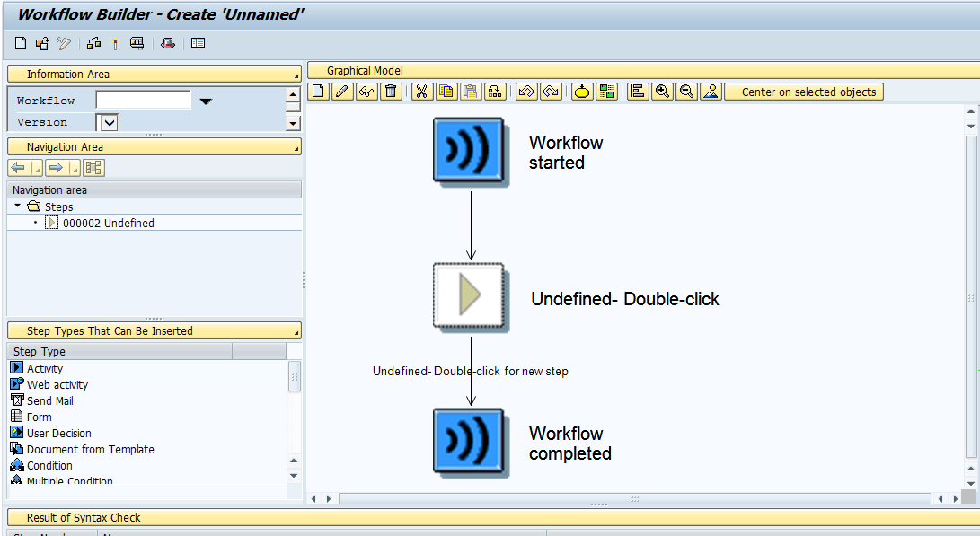Zoom out with the magnifier minus icon
Screen dimensions: 980x536
(686, 92)
